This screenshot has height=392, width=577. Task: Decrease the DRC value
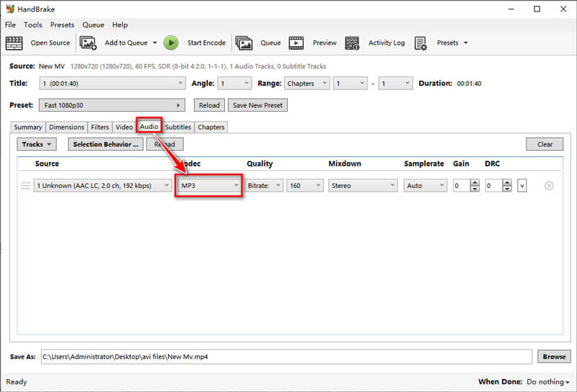coord(507,189)
